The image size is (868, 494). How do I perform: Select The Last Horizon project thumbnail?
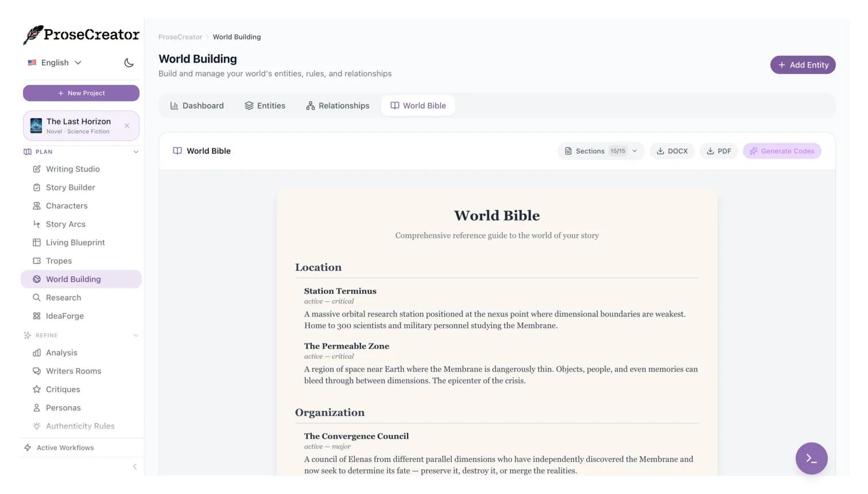(36, 126)
